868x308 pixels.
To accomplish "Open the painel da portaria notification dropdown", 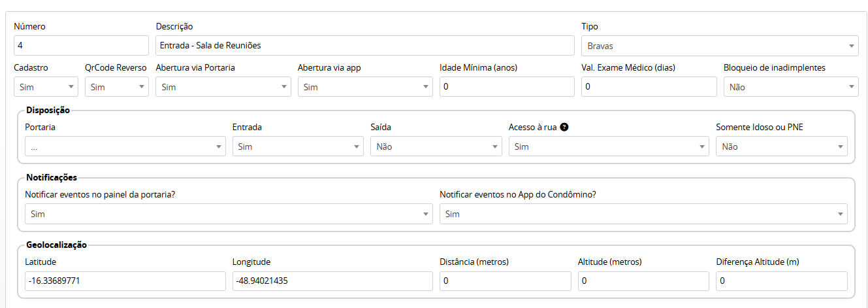I will tap(228, 214).
